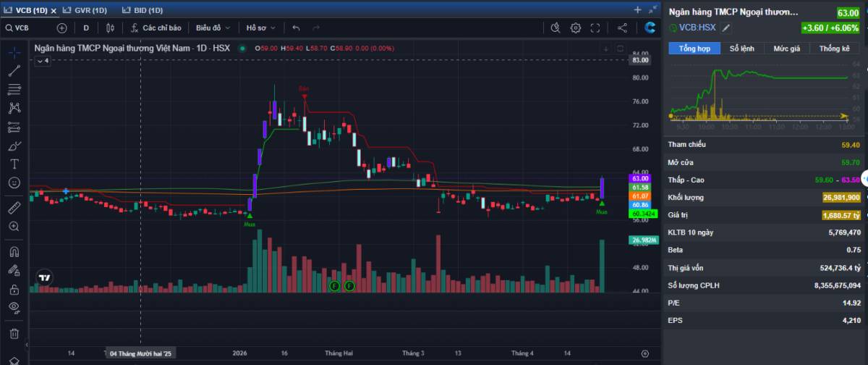This screenshot has width=868, height=365.
Task: Add a new chart tab
Action: (x=637, y=10)
